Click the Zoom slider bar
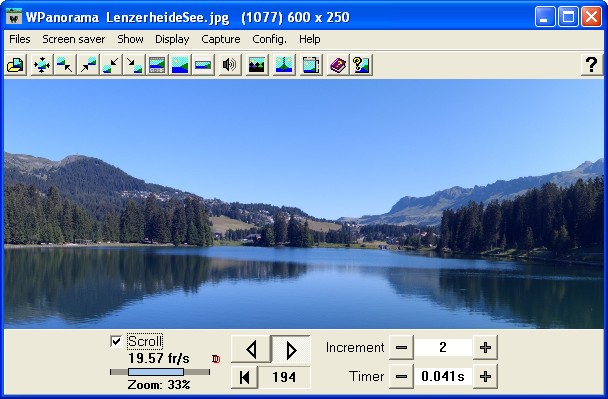Viewport: 608px width, 399px height. (160, 372)
